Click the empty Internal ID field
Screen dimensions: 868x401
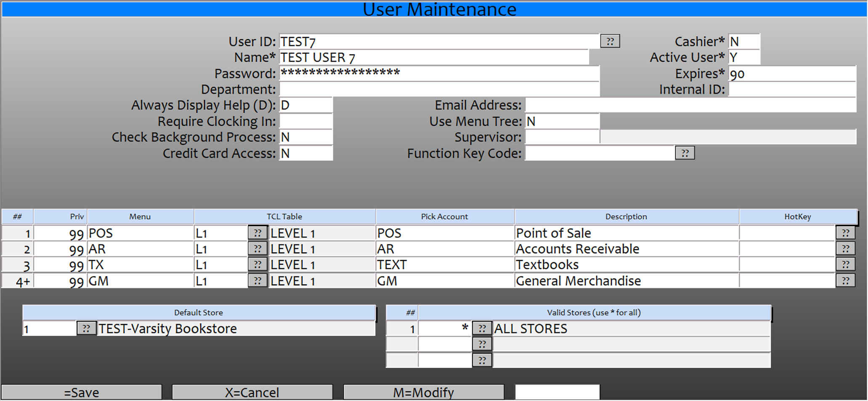point(792,89)
